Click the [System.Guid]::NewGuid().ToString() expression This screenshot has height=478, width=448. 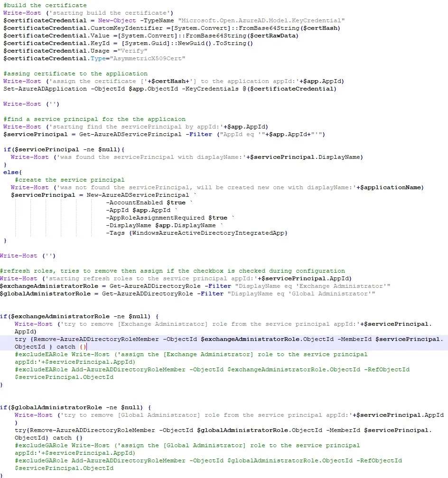click(187, 43)
